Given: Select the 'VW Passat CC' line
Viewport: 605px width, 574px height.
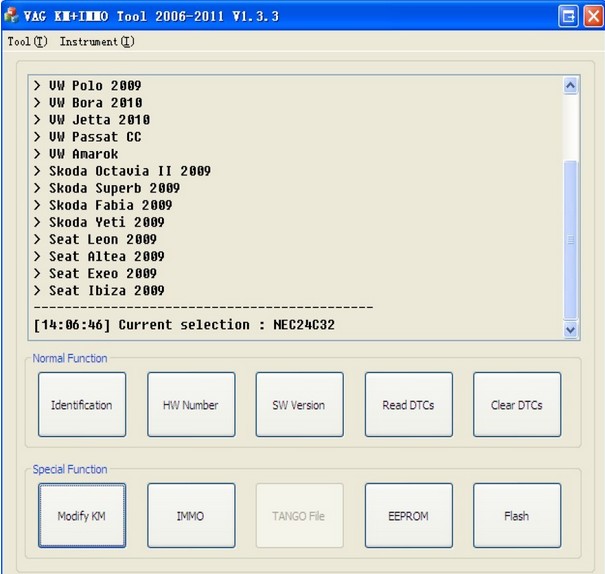Looking at the screenshot, I should coord(88,137).
